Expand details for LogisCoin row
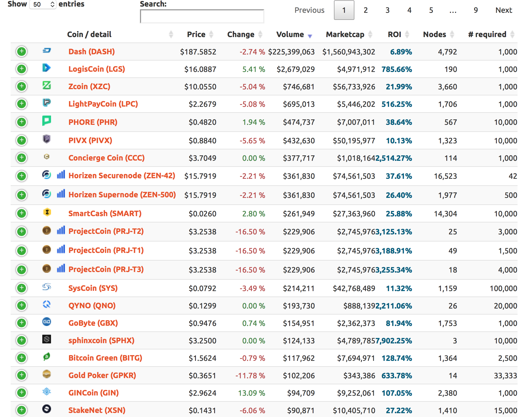The image size is (532, 417). [x=22, y=69]
